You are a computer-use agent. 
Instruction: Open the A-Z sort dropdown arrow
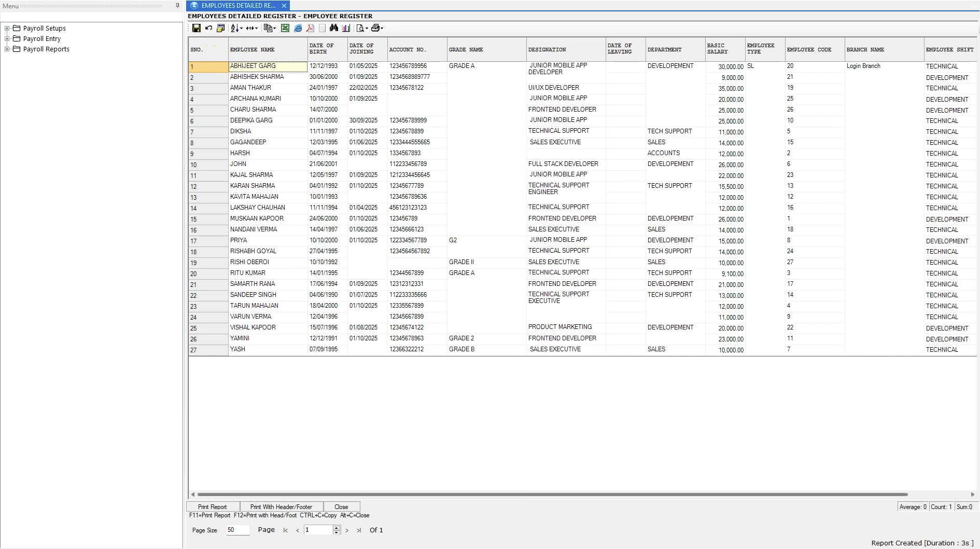[x=241, y=29]
